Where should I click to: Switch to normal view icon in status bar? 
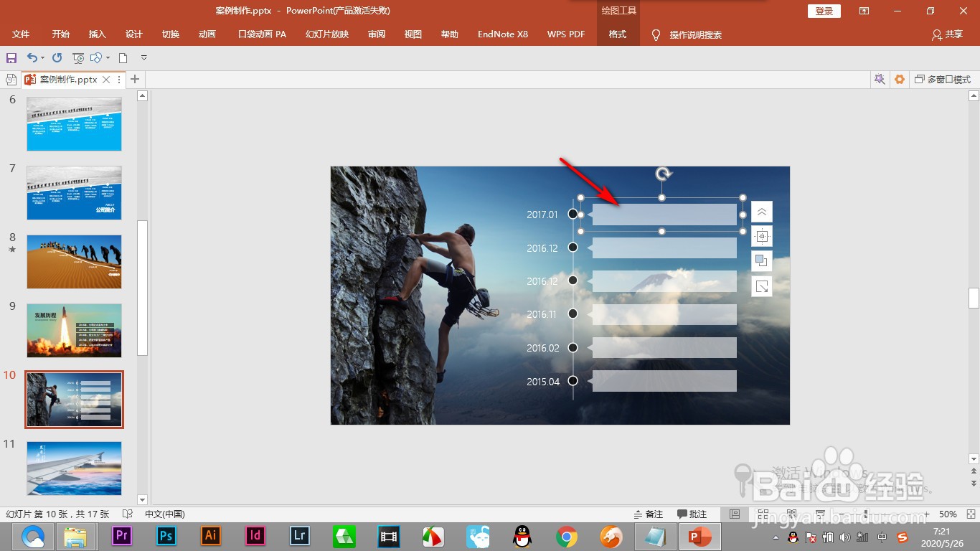(x=735, y=514)
